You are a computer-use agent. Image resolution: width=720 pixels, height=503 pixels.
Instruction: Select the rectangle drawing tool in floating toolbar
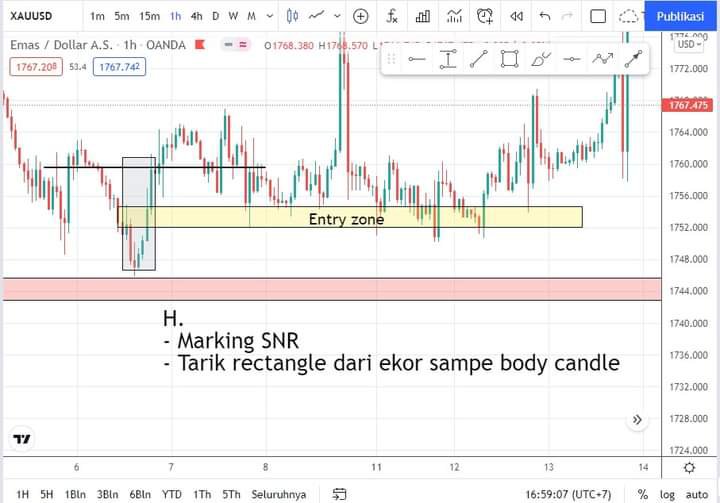[x=509, y=59]
